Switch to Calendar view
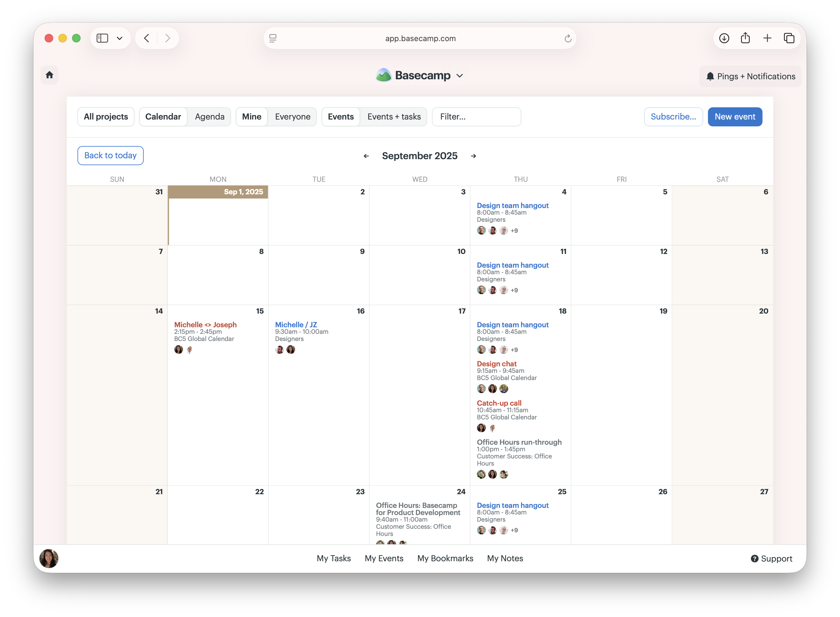The height and width of the screenshot is (617, 840). [163, 117]
